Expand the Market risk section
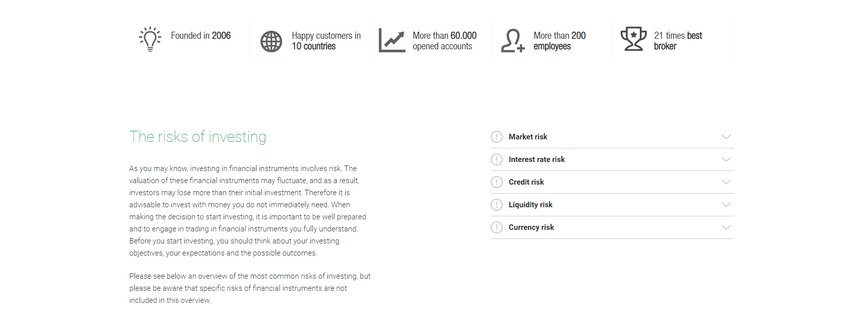868x328 pixels. [726, 136]
